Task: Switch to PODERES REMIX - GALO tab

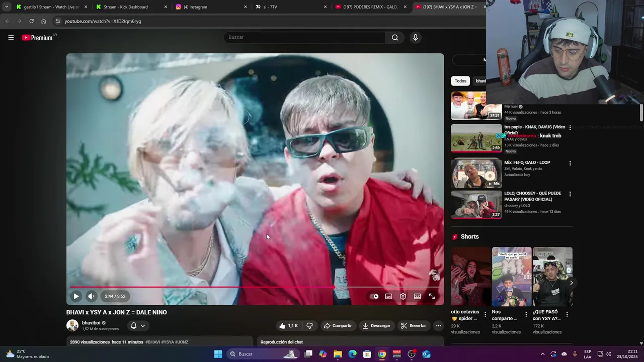Action: pos(370,7)
